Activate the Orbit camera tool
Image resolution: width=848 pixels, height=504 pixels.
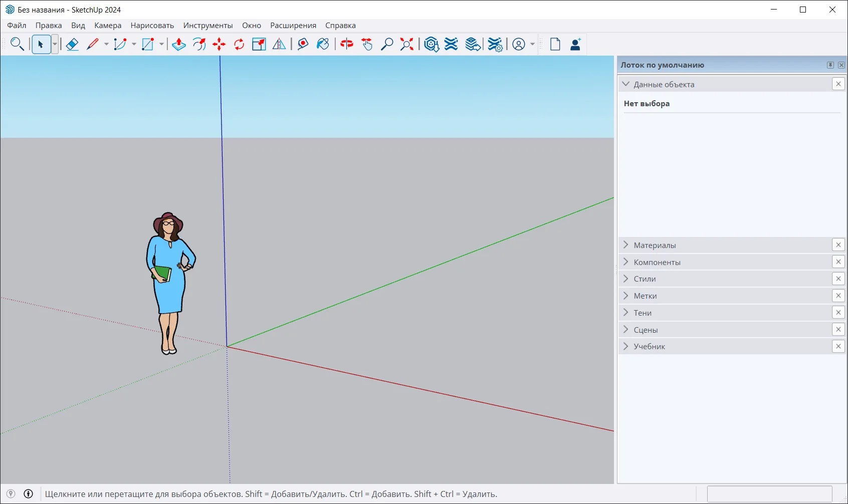pos(347,44)
